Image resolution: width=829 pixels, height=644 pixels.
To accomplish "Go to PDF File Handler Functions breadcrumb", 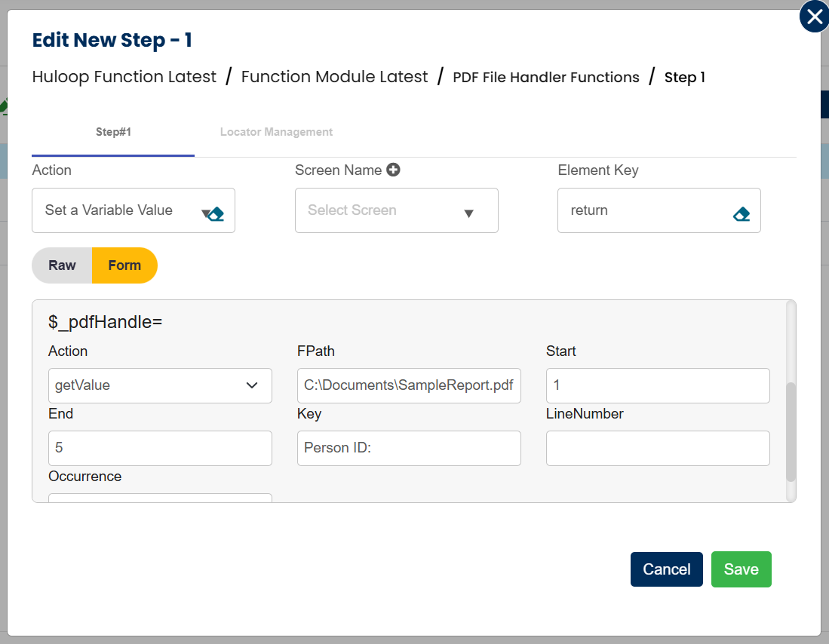I will coord(546,77).
